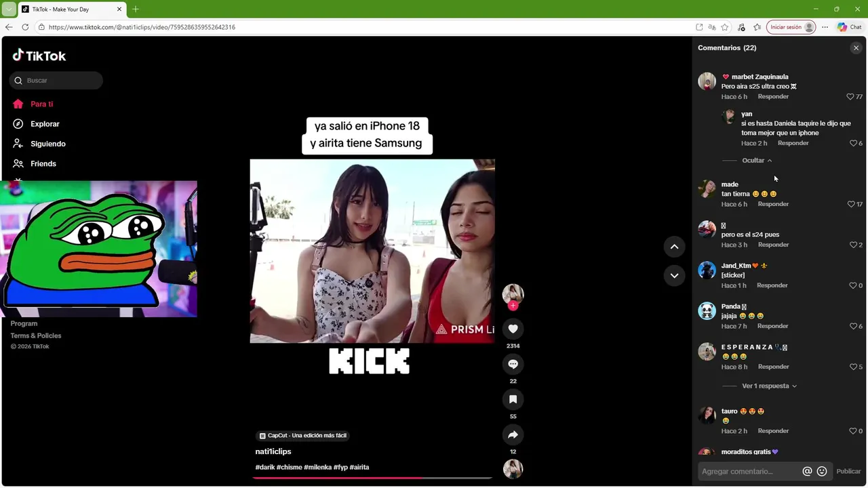Open a new browser tab

pyautogui.click(x=136, y=9)
